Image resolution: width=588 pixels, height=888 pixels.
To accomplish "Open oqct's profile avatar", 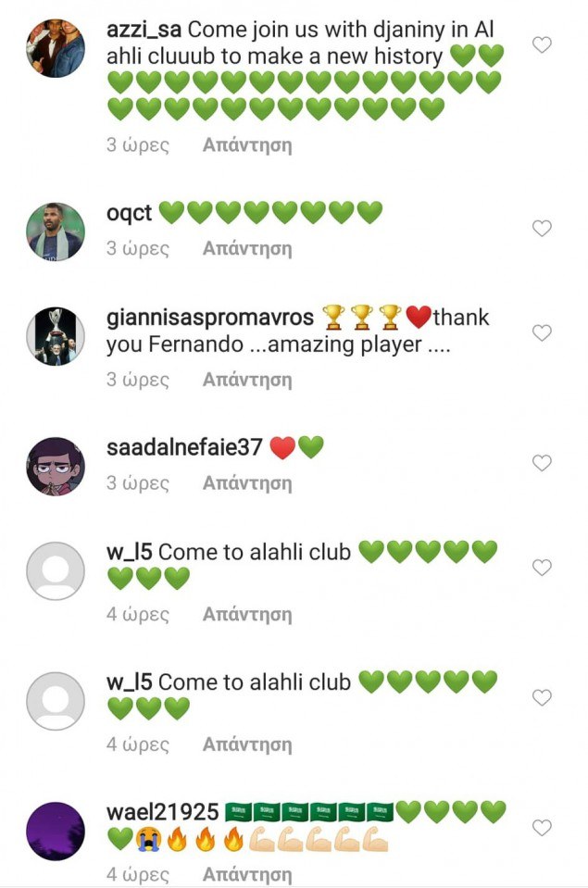I will (x=56, y=231).
